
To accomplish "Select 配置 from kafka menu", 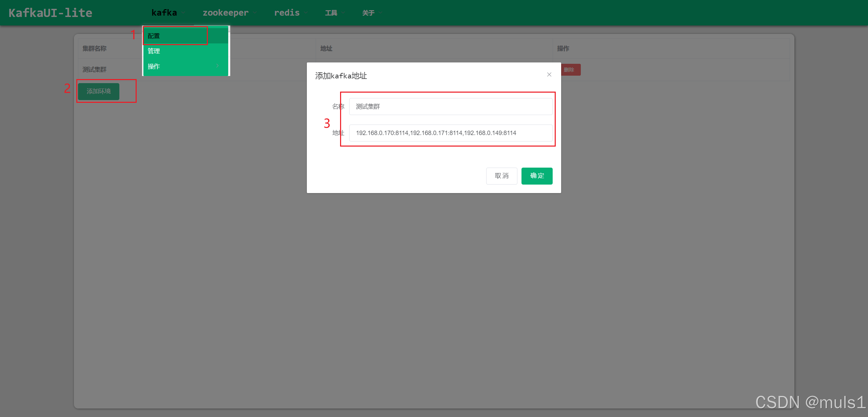I will point(154,36).
